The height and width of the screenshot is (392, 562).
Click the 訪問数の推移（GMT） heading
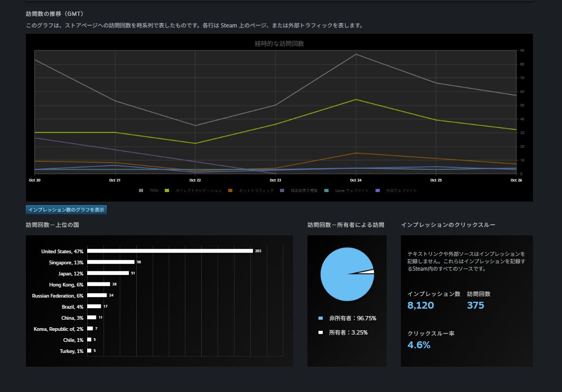(54, 14)
